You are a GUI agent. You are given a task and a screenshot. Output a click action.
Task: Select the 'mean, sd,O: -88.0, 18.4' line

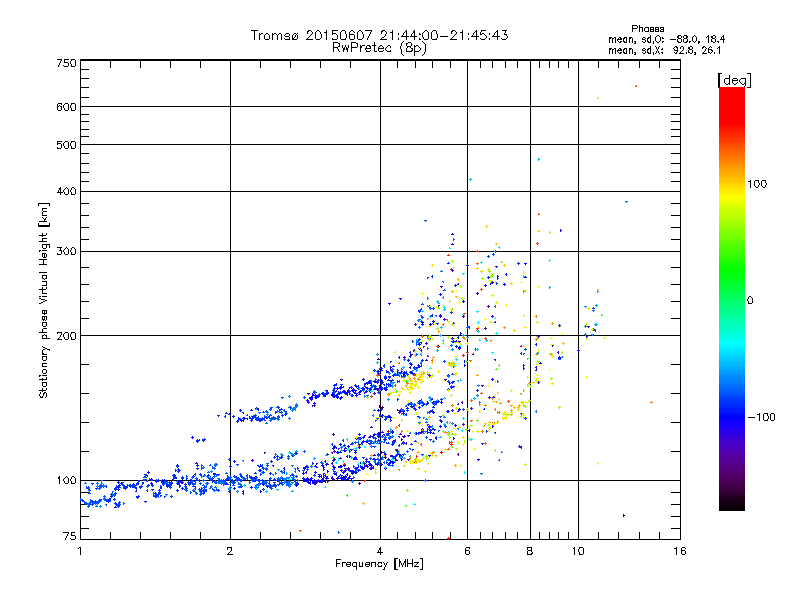pyautogui.click(x=666, y=39)
